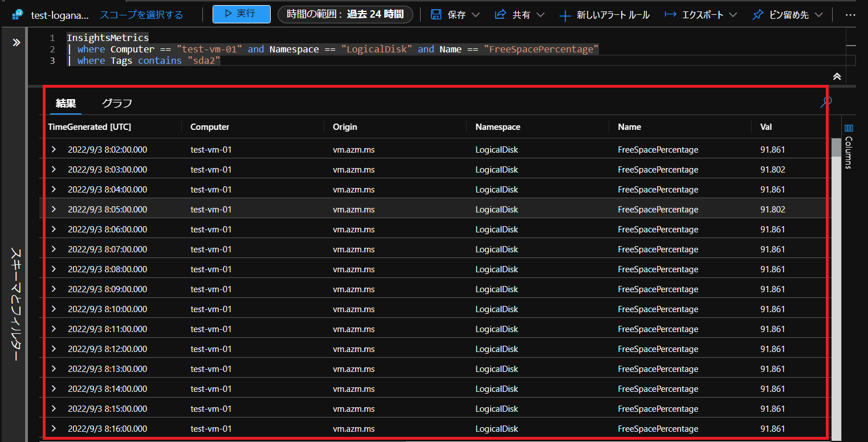This screenshot has width=868, height=442.
Task: Expand the 8:05:00.000 result row
Action: [54, 209]
